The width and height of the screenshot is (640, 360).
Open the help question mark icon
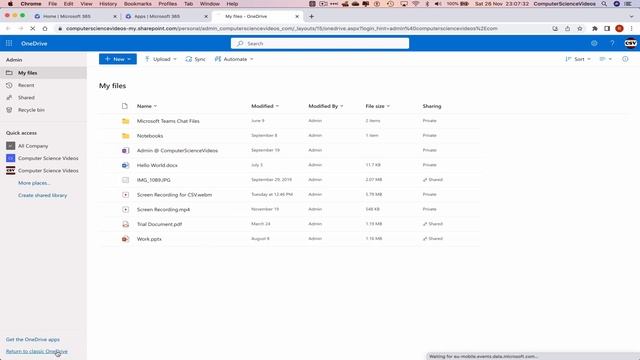(x=612, y=43)
